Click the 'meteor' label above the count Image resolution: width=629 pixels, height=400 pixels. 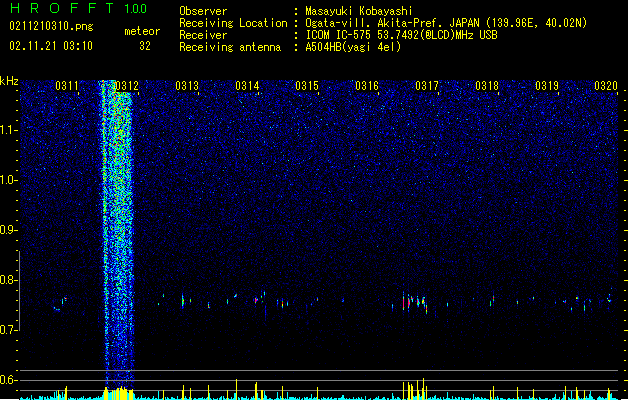[x=142, y=31]
